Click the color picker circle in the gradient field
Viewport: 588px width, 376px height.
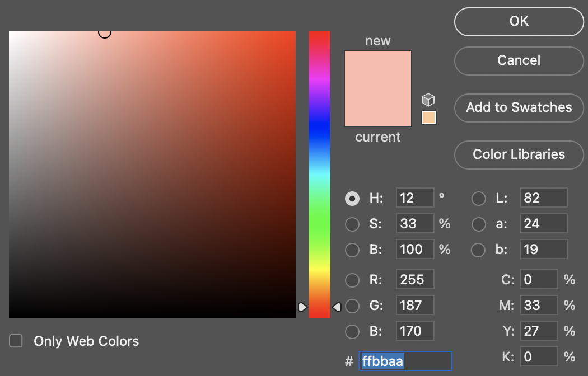pyautogui.click(x=104, y=32)
